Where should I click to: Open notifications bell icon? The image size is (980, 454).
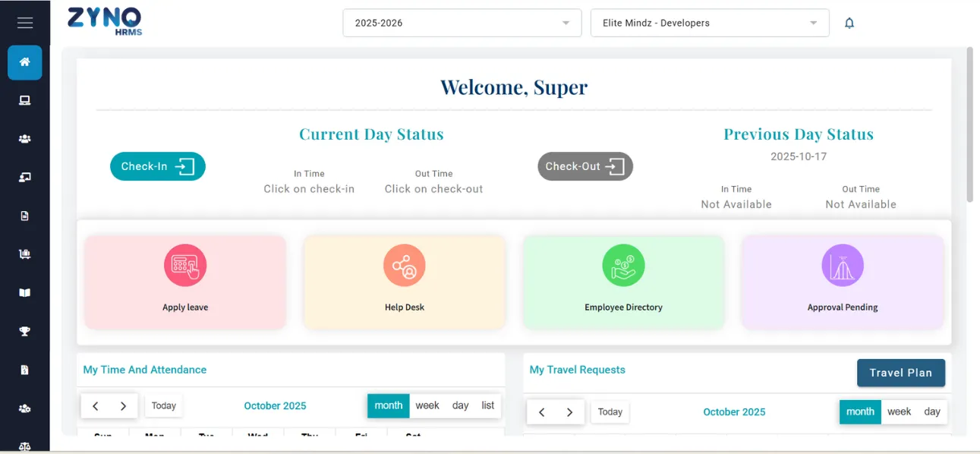coord(849,23)
